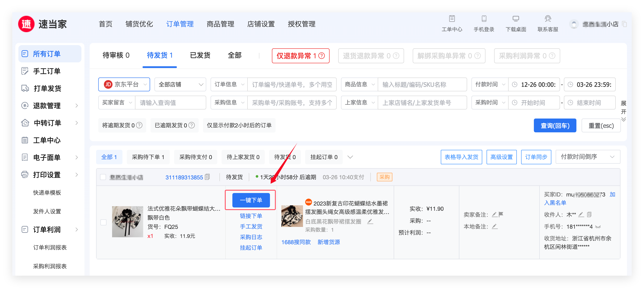Screen dimensions: 644x288
Task: Check the order header checkbox
Action: (x=103, y=177)
